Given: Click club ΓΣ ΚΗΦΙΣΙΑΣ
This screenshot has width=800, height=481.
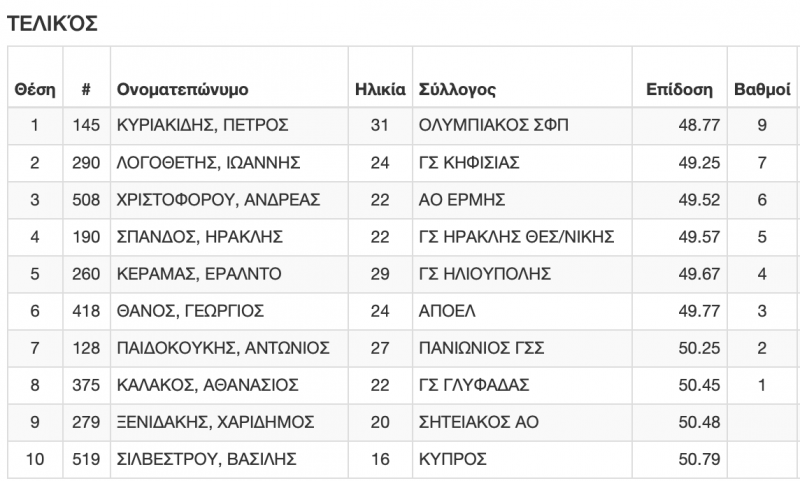Looking at the screenshot, I should [469, 162].
